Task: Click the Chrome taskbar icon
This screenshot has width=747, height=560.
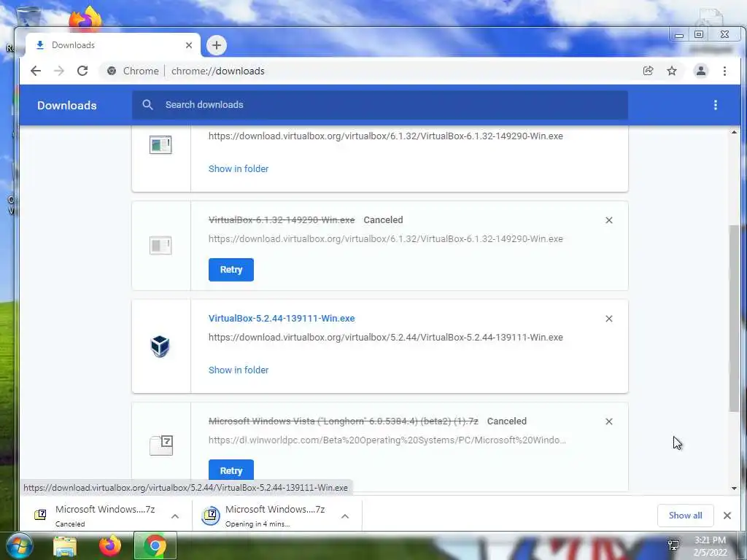Action: tap(155, 545)
